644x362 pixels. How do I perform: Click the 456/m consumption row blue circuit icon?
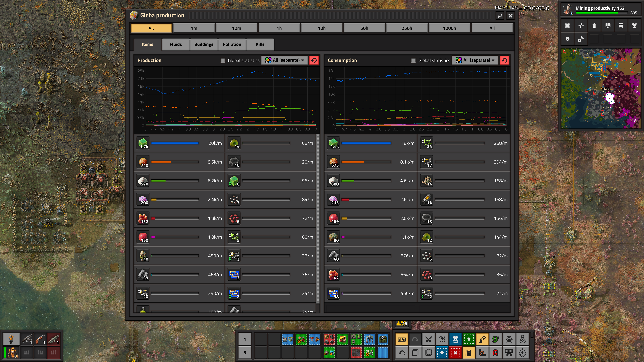pos(334,294)
